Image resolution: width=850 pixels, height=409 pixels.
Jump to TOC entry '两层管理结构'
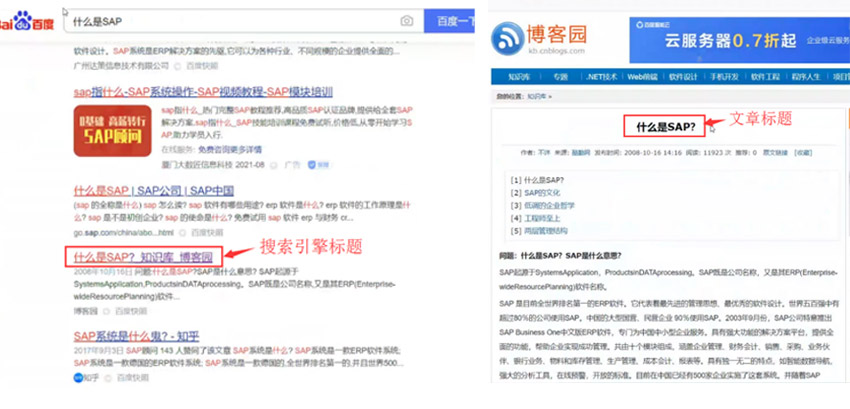546,231
